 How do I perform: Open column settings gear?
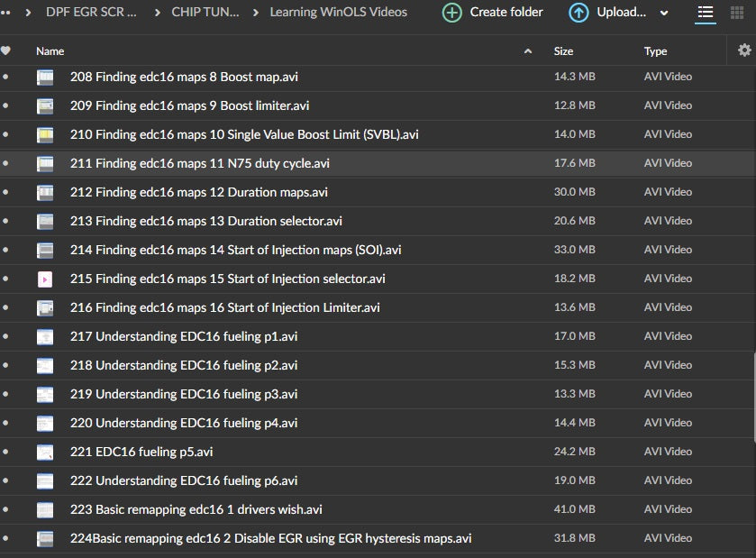[743, 50]
